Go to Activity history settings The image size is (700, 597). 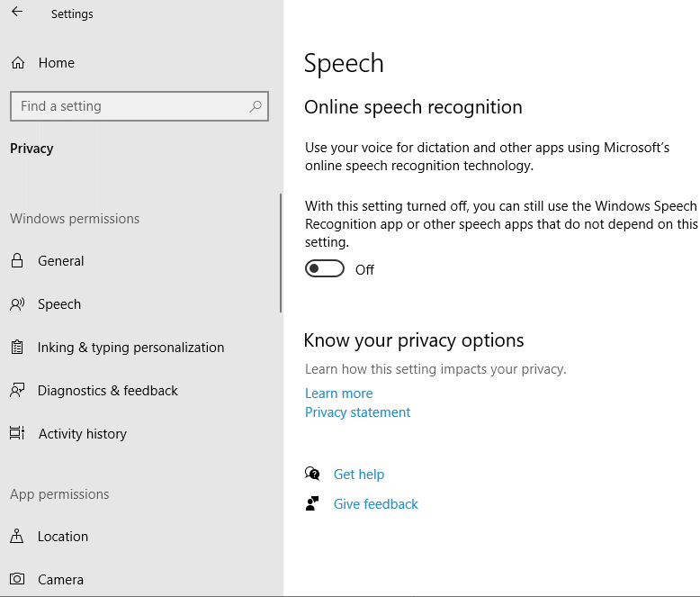[x=83, y=434]
